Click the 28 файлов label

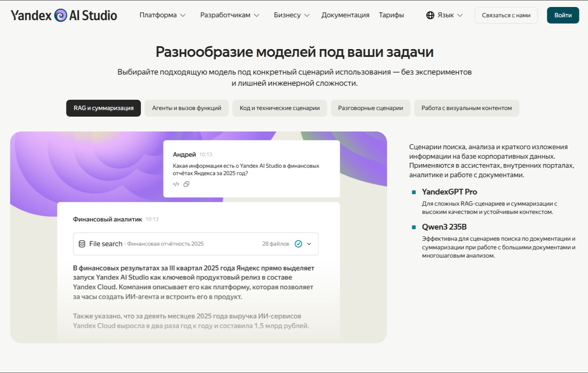click(276, 244)
